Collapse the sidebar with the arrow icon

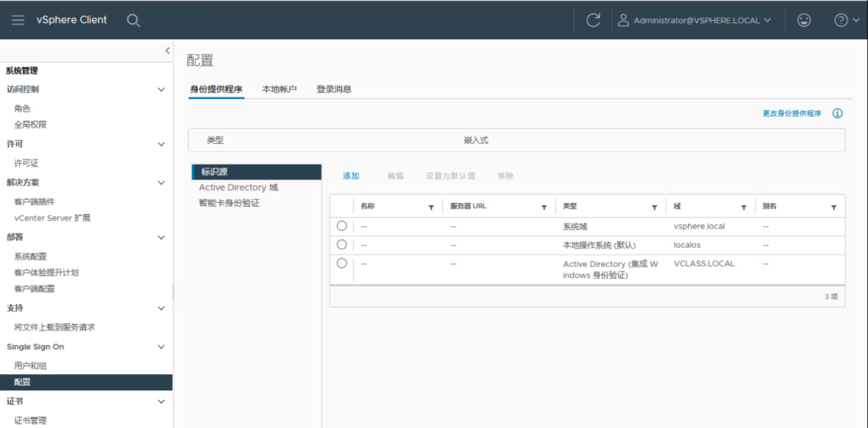click(x=167, y=51)
